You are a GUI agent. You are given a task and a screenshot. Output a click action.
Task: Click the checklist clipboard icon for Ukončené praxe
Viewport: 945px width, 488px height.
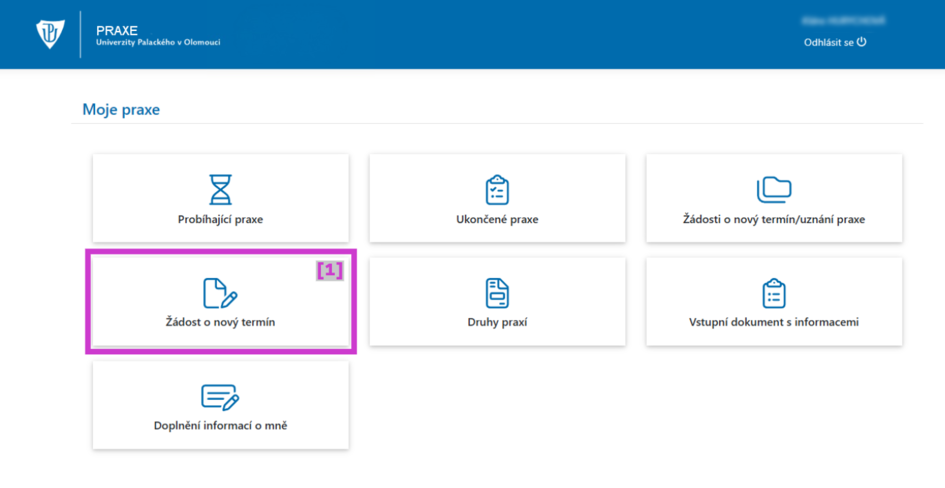pyautogui.click(x=497, y=189)
